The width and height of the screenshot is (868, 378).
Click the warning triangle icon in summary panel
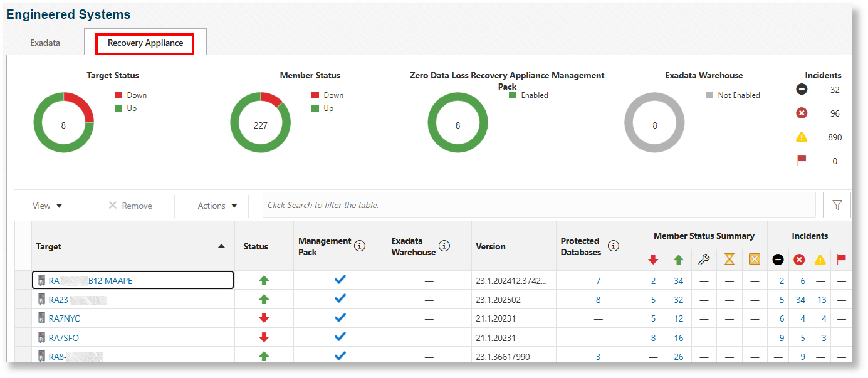[802, 137]
